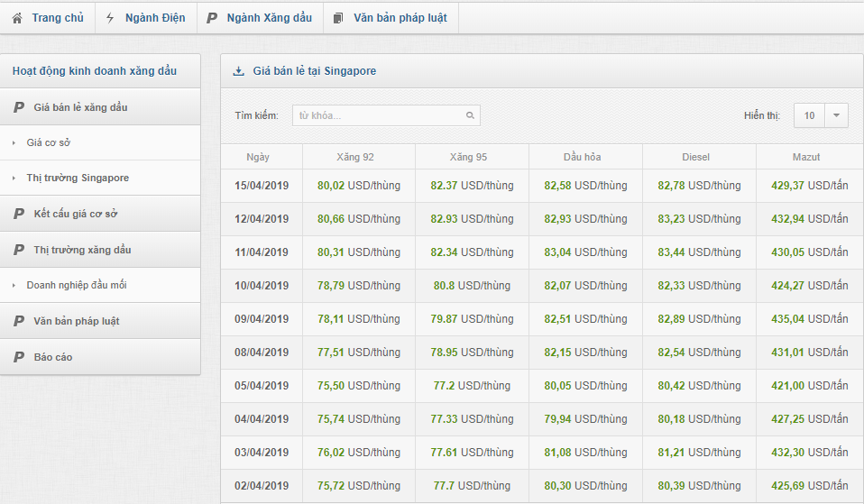Go to the Doanh nghiệp đầu mối link
The image size is (864, 504).
pos(77,285)
